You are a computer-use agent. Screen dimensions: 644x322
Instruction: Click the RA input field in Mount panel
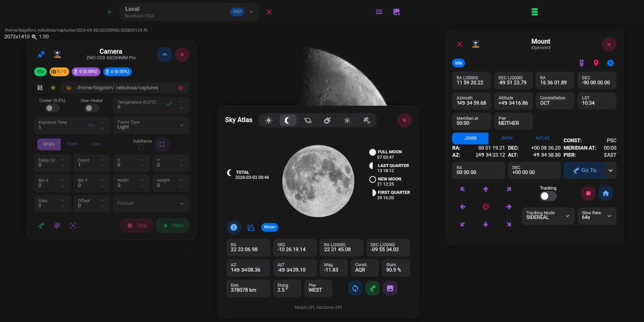click(x=478, y=171)
